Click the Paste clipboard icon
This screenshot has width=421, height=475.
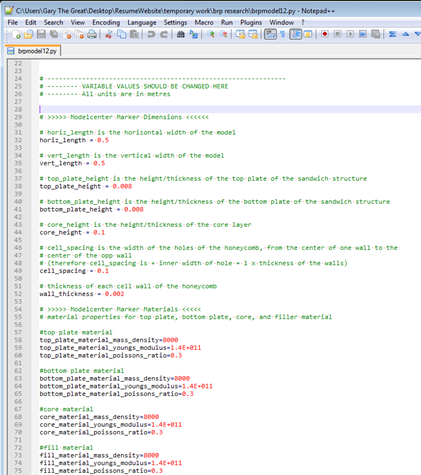point(134,34)
